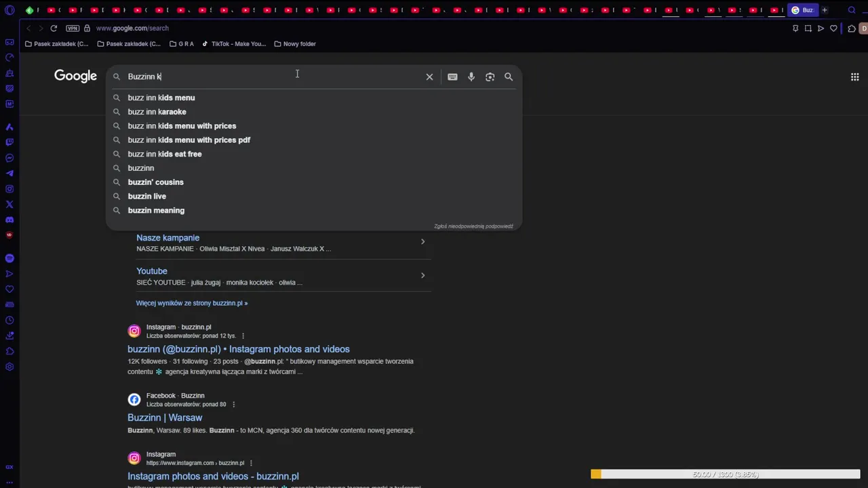
Task: Open extensions puzzle icon in toolbar
Action: 852,28
